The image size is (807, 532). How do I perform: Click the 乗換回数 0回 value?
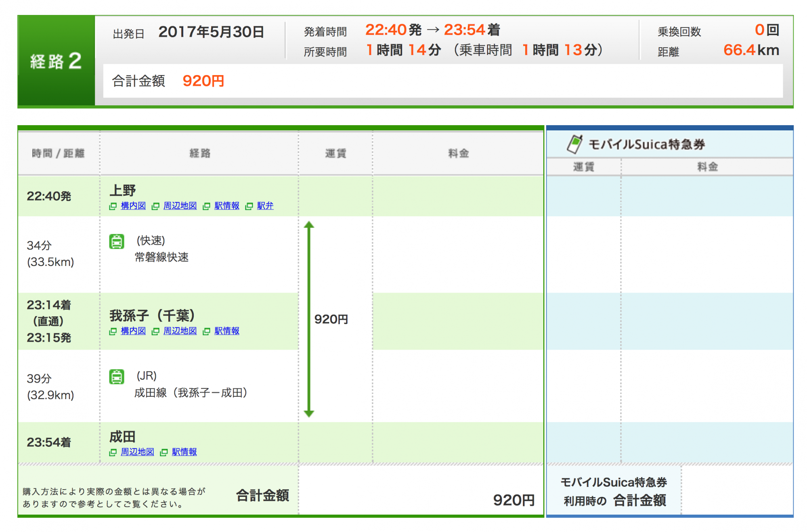click(767, 30)
